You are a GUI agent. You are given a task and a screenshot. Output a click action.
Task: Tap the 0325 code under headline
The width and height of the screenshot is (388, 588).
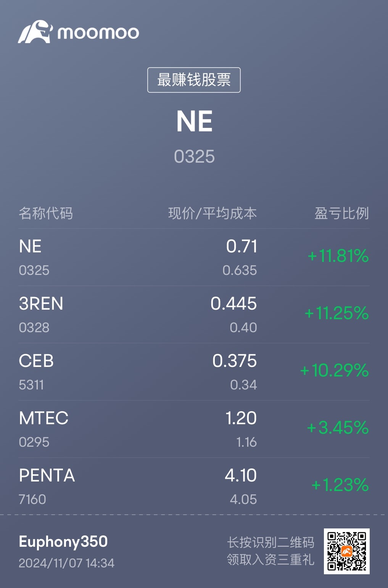tap(194, 157)
